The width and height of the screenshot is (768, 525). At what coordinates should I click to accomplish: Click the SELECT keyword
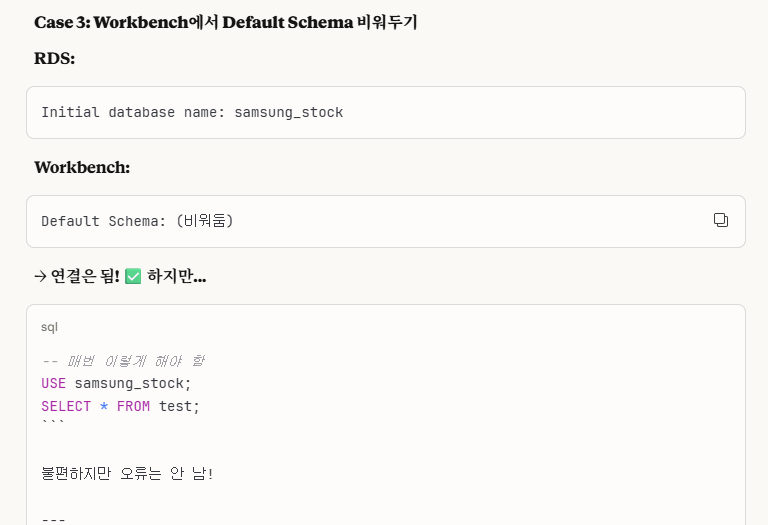pos(66,406)
